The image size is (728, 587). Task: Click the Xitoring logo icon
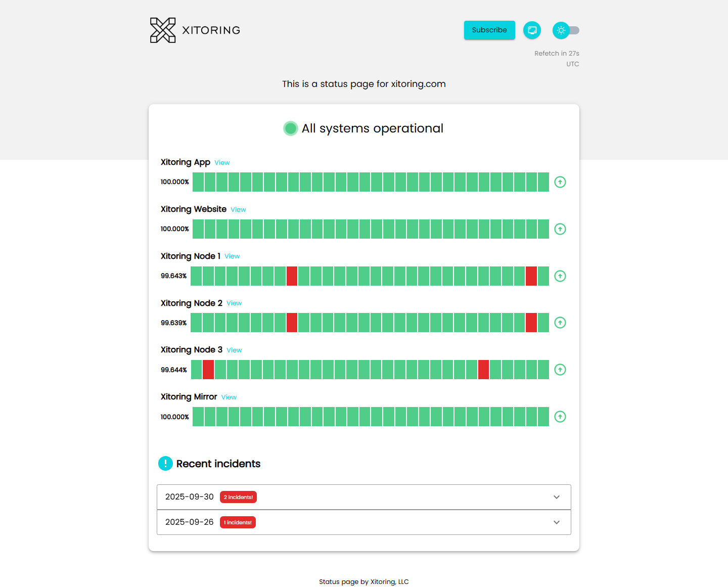163,30
